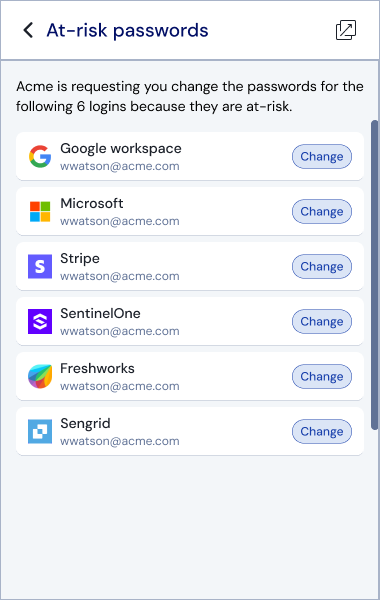This screenshot has height=600, width=380.
Task: Select the Google workspace login name
Action: tap(121, 148)
